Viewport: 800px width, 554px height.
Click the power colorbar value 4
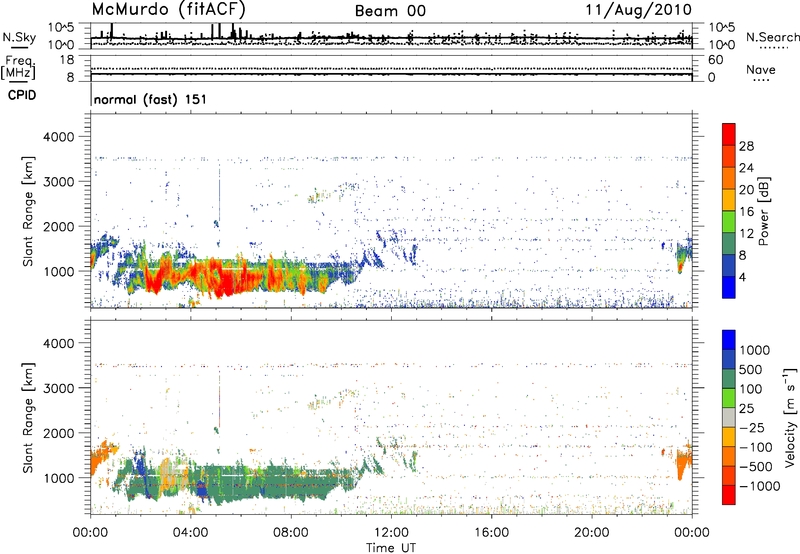pyautogui.click(x=742, y=277)
